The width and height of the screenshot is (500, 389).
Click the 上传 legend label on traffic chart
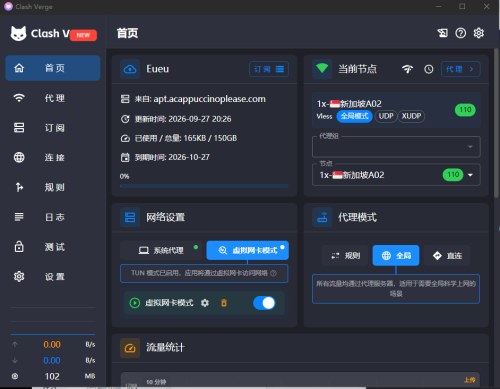[470, 380]
